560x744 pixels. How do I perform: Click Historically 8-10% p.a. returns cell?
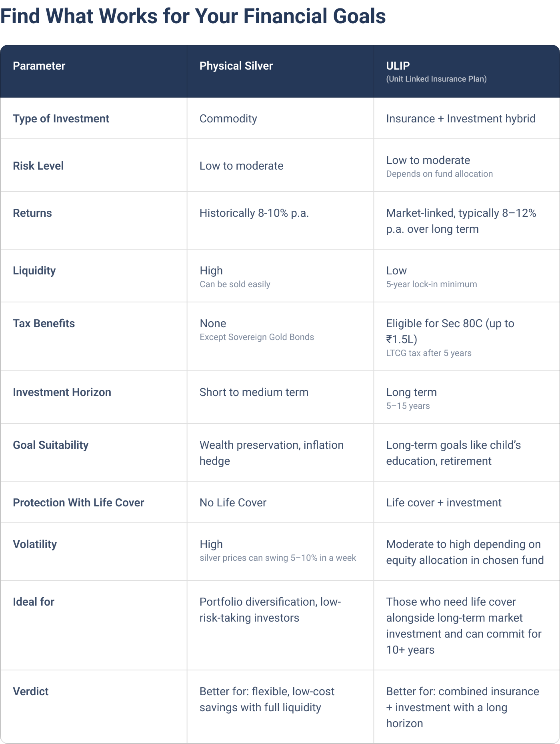pos(254,213)
